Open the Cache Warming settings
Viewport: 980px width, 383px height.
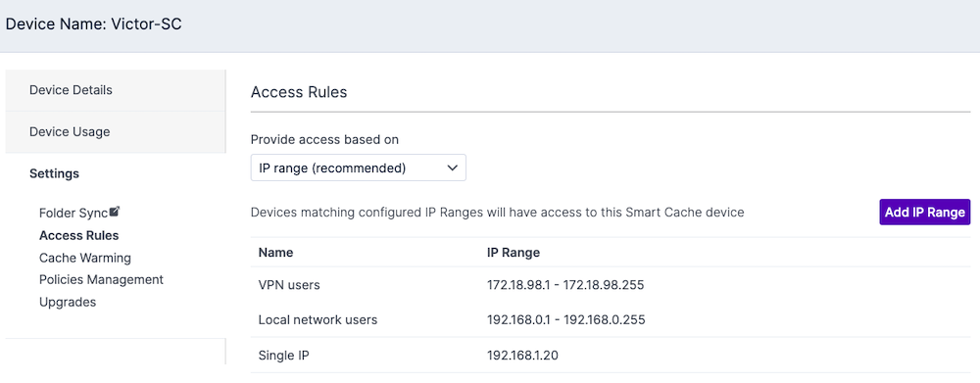[x=85, y=258]
